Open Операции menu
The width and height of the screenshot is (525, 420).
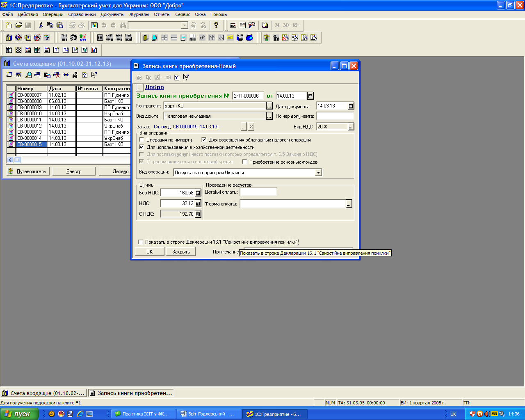tap(53, 14)
